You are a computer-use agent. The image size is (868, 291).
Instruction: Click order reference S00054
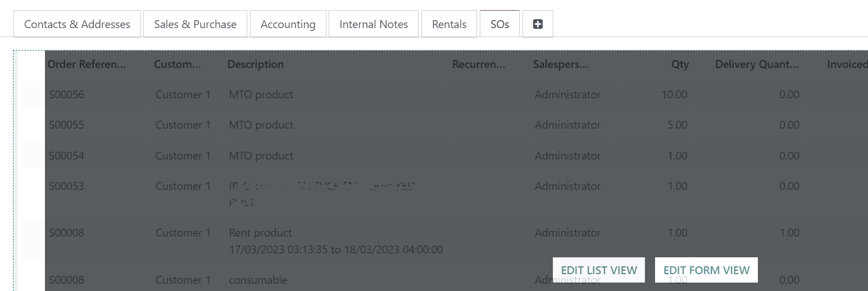pyautogui.click(x=66, y=156)
